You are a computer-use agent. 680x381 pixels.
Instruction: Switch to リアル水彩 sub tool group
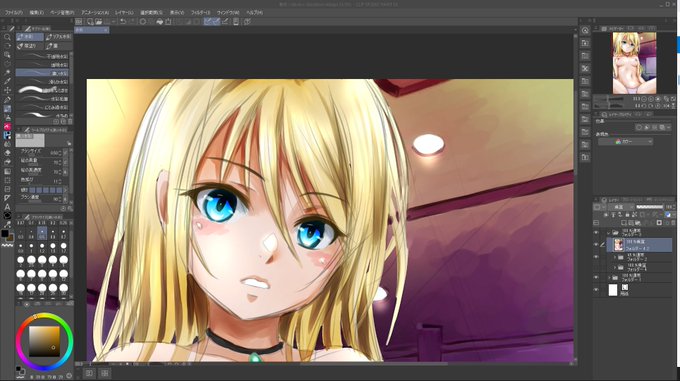[x=58, y=37]
